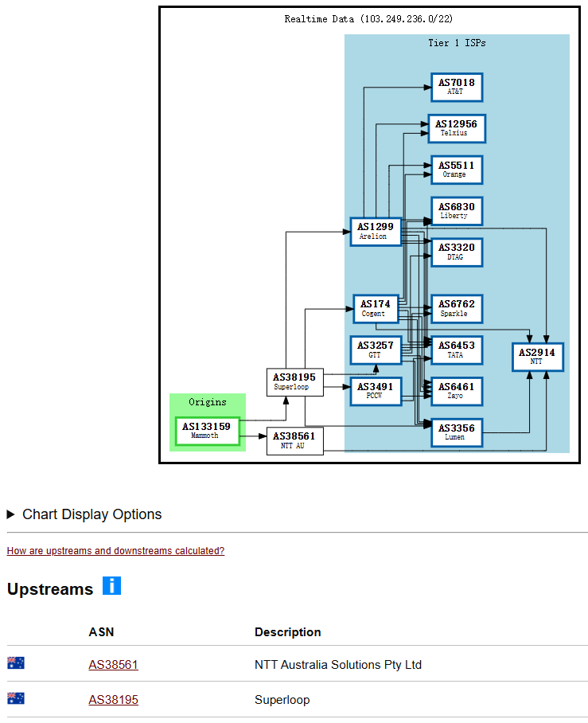The width and height of the screenshot is (588, 723).
Task: Click the NTT Australia Solutions Pty Ltd description
Action: 338,664
